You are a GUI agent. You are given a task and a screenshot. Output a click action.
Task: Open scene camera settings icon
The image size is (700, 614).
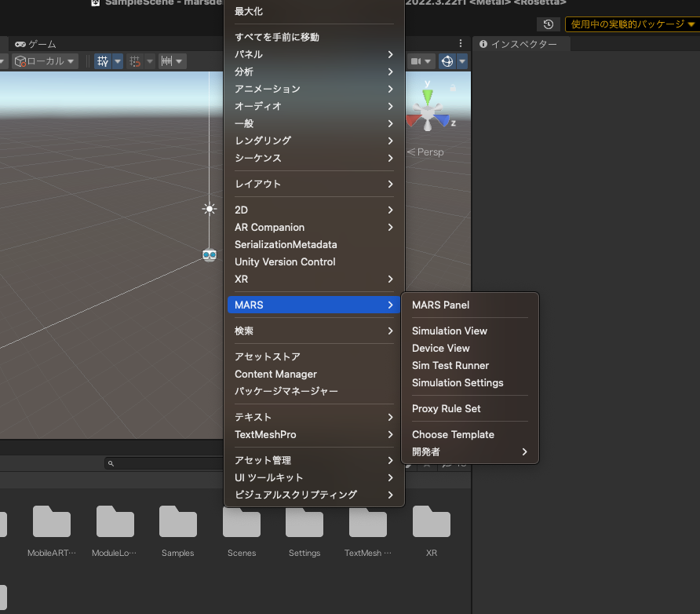tap(416, 61)
